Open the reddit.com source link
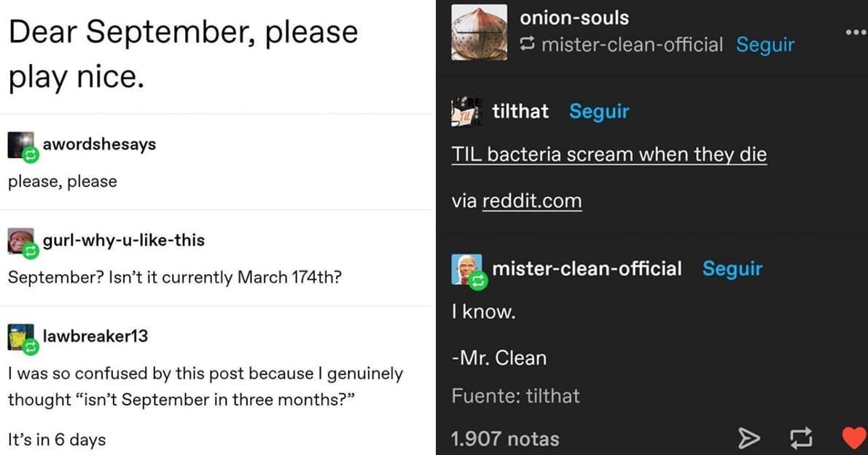 (532, 201)
